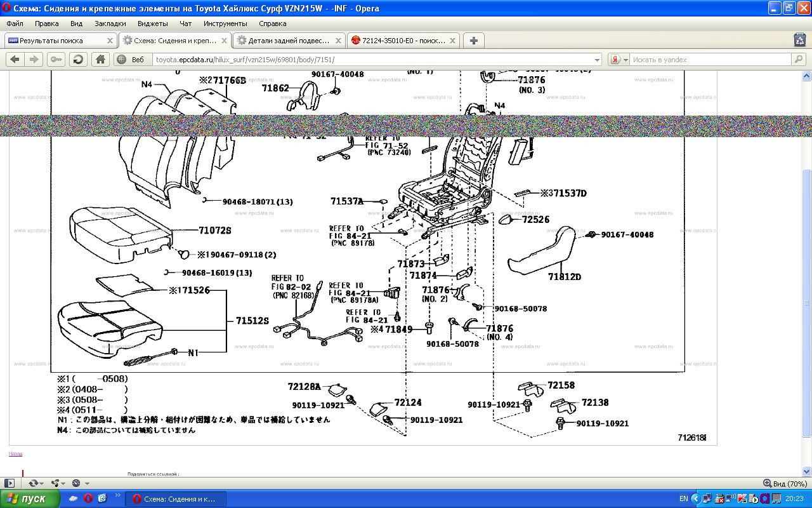Open the Чат menu

pyautogui.click(x=186, y=23)
